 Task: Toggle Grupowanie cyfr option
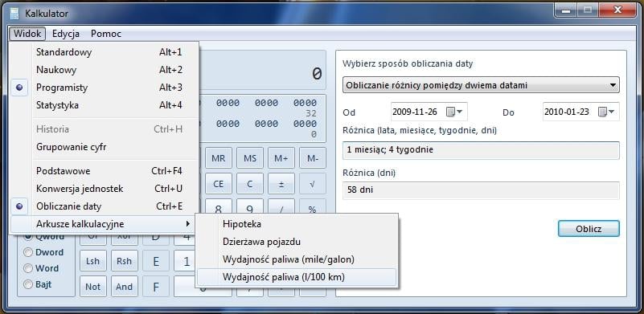(105, 147)
